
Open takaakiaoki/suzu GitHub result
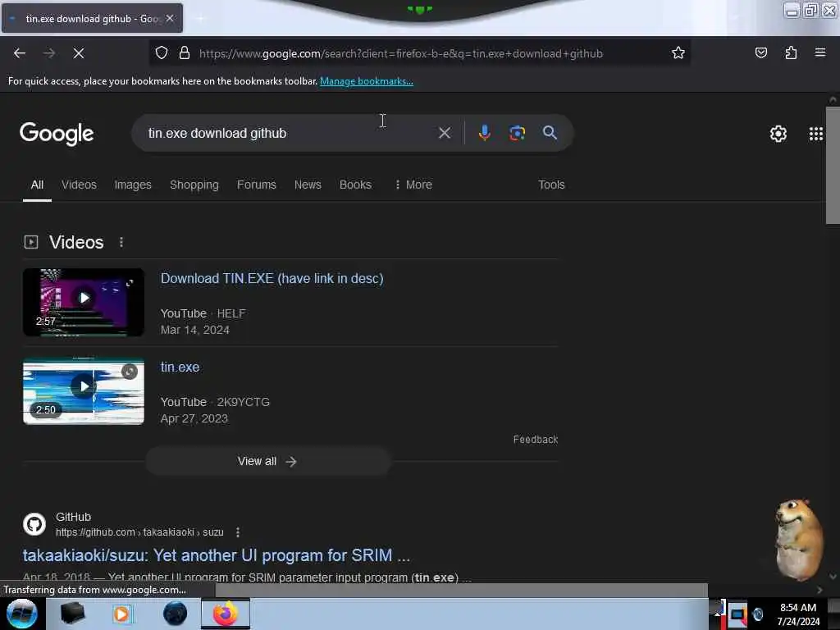coord(217,555)
